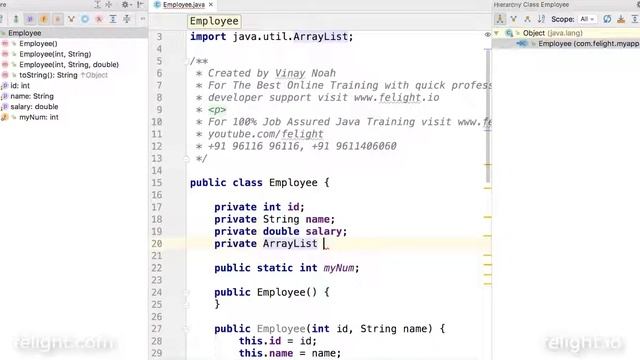This screenshot has height=360, width=640.
Task: Click the <p> tag on line 9
Action: pyautogui.click(x=217, y=110)
